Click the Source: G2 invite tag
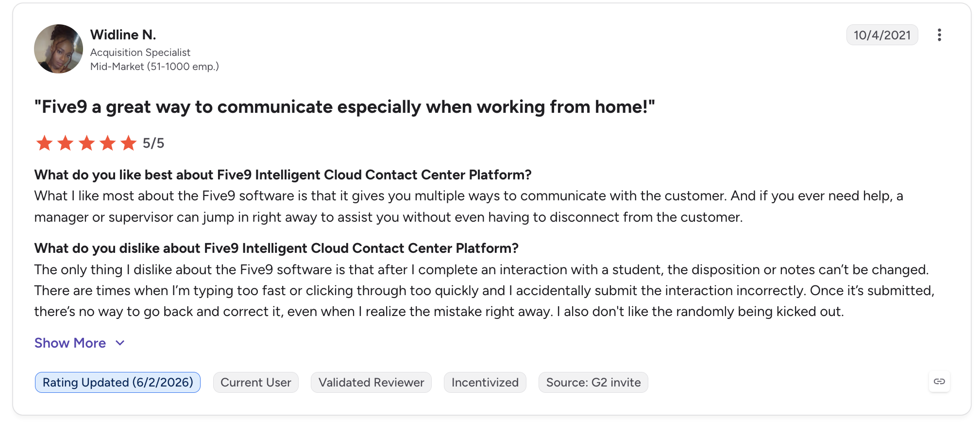 (593, 382)
